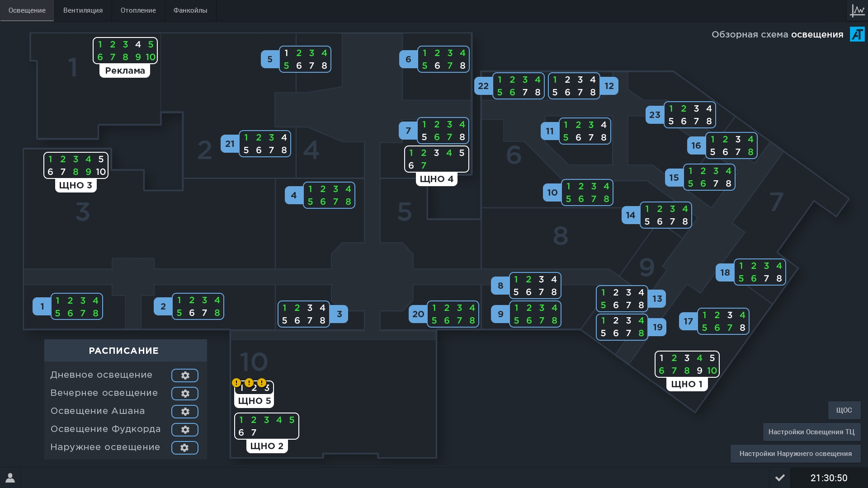Click the ЩОС button
Screen dimensions: 868x488
tap(844, 410)
